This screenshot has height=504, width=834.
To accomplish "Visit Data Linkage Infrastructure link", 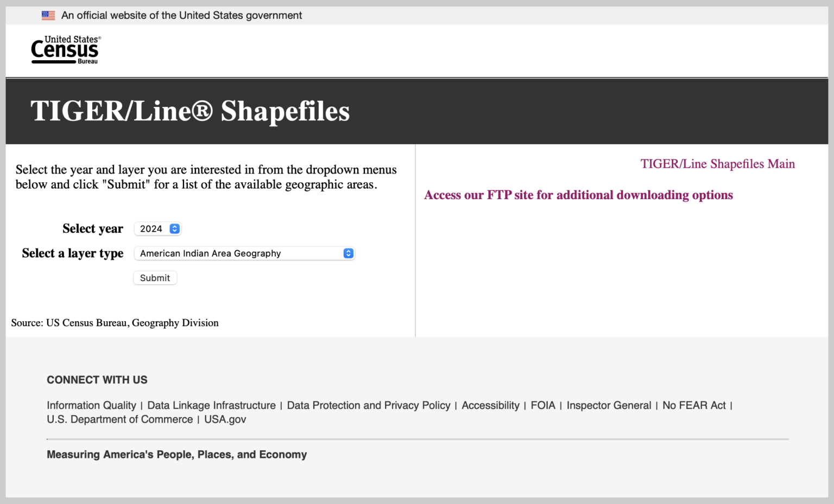I will pyautogui.click(x=212, y=405).
